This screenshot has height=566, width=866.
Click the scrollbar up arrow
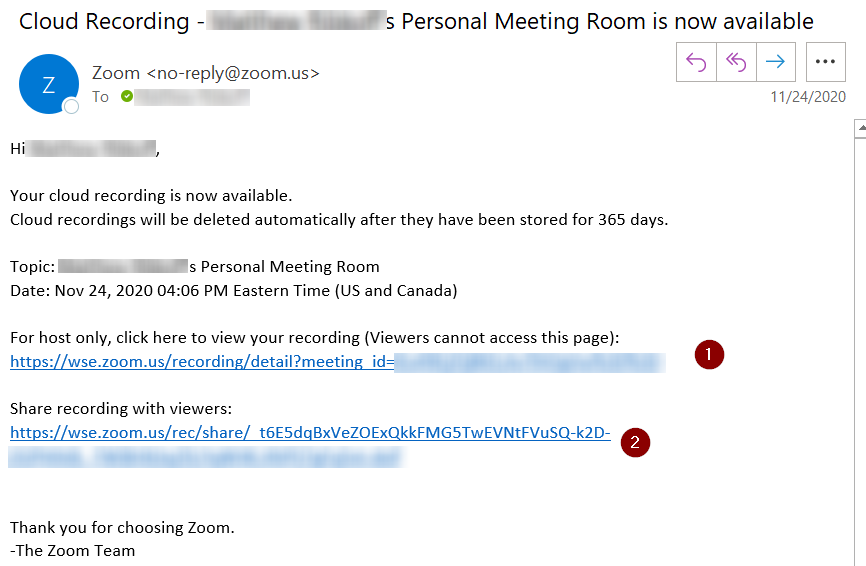coord(861,128)
